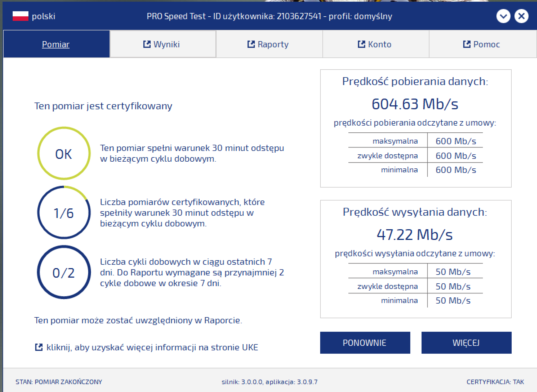Click 'Liczba pomiarów certyfikowanych' description text

click(x=182, y=213)
